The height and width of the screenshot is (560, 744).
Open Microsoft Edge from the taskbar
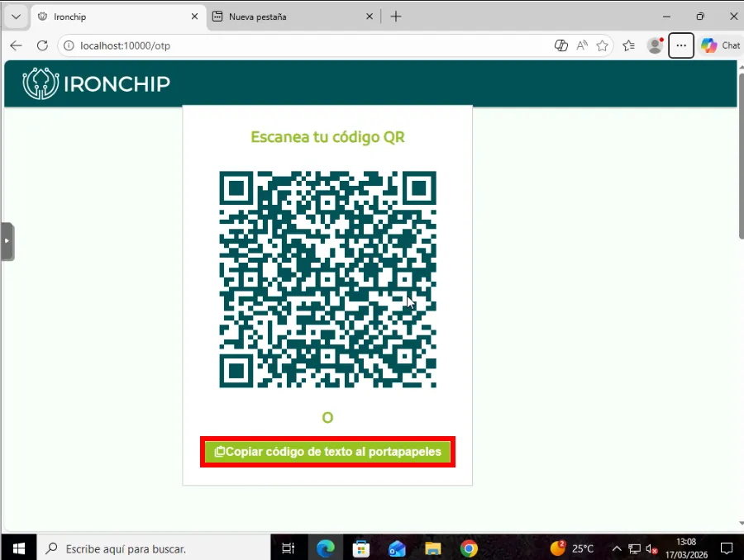(x=326, y=548)
